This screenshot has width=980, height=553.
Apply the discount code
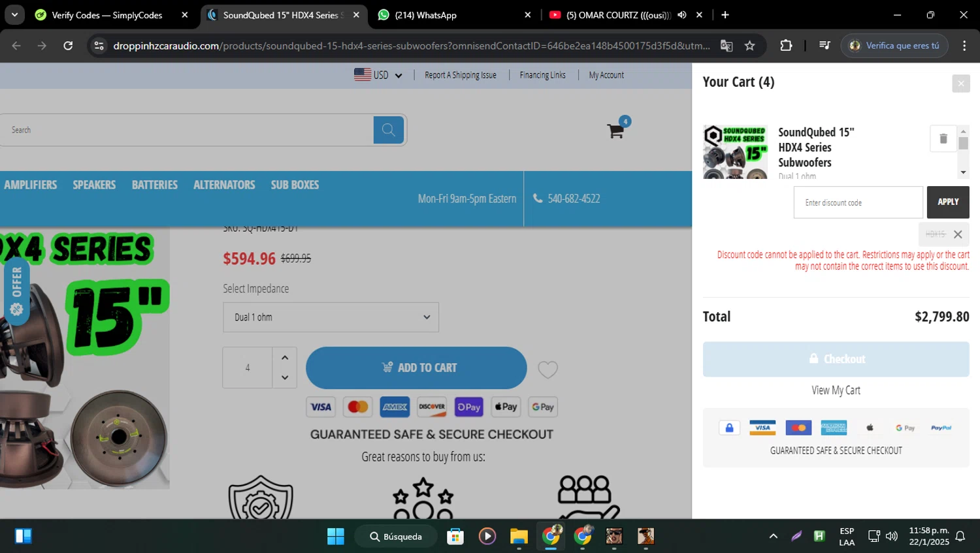coord(948,202)
